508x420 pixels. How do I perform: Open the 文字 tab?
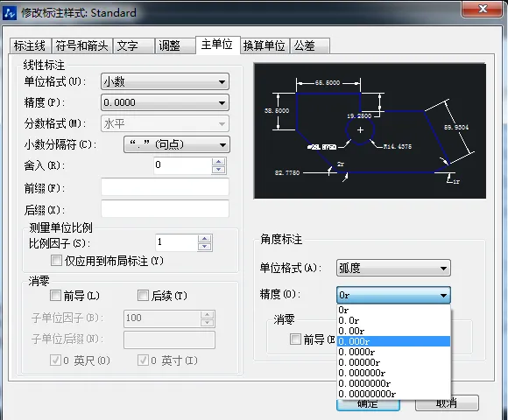(x=133, y=45)
